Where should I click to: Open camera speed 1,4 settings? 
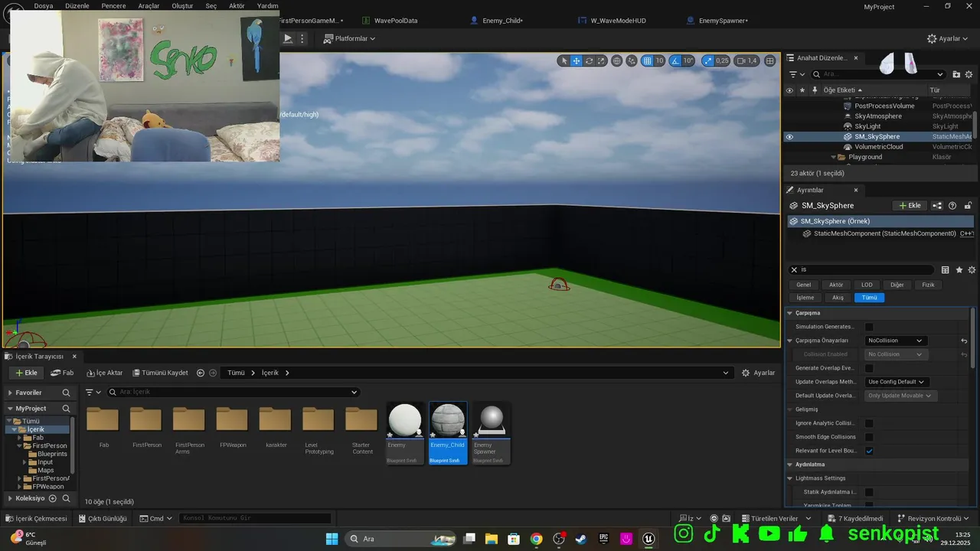(x=747, y=60)
